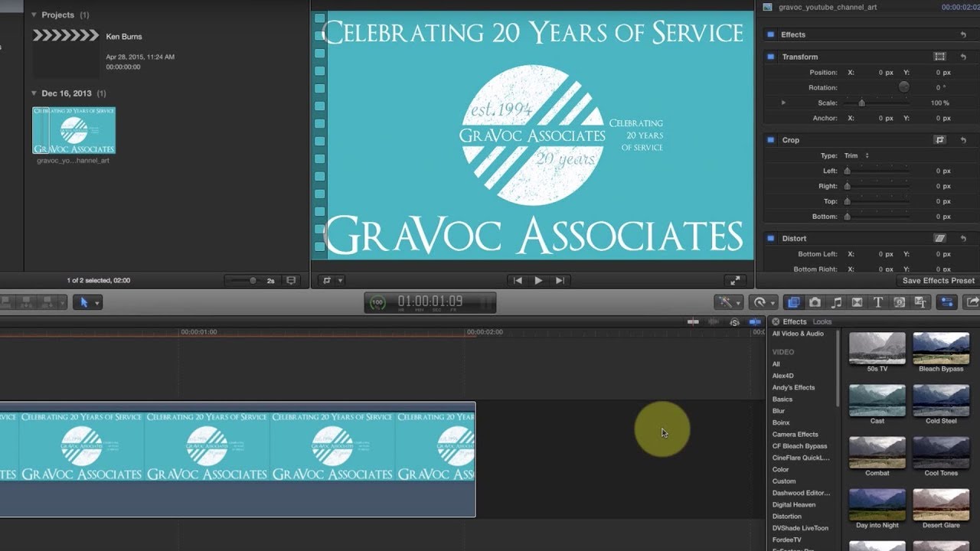Viewport: 980px width, 551px height.
Task: Toggle the Transform section checkbox
Action: [x=771, y=57]
